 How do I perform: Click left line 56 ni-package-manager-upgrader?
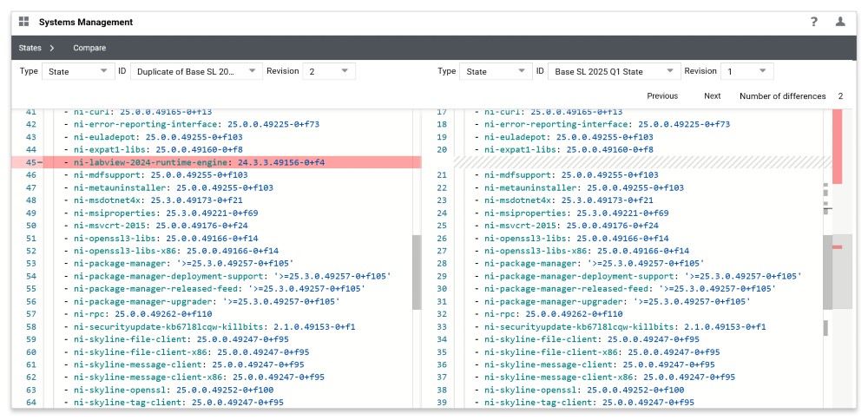[x=207, y=302]
